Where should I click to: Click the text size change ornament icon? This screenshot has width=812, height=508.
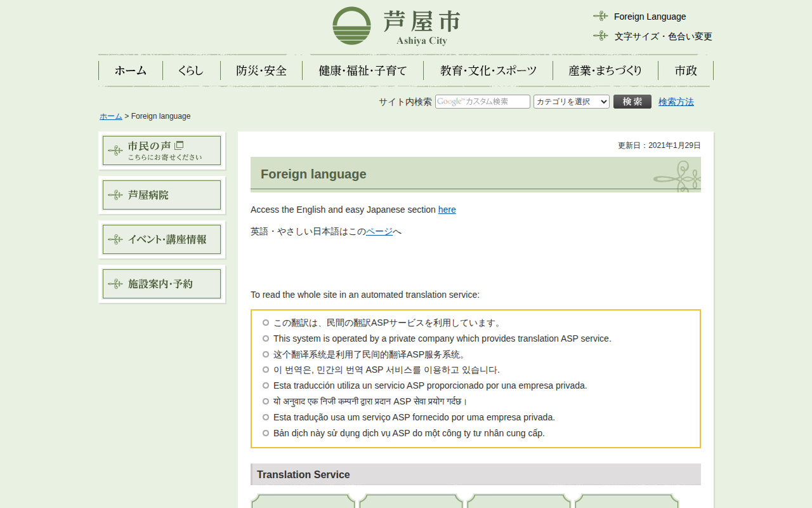click(x=600, y=36)
